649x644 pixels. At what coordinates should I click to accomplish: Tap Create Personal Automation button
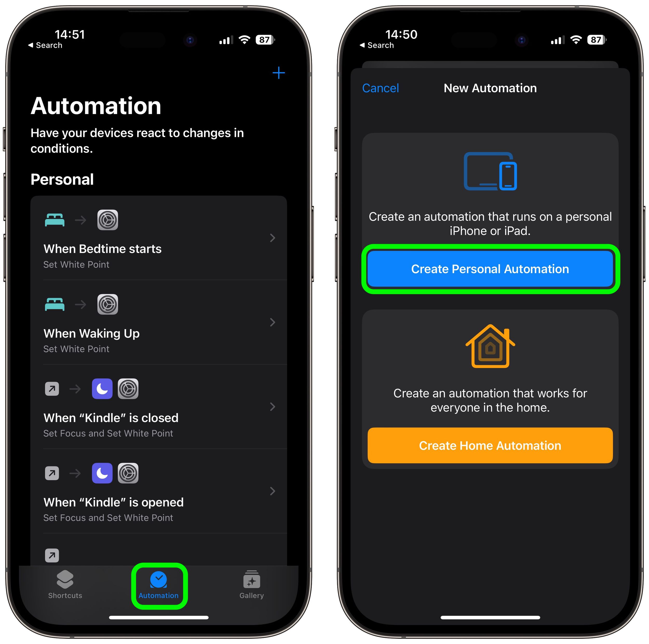point(489,269)
